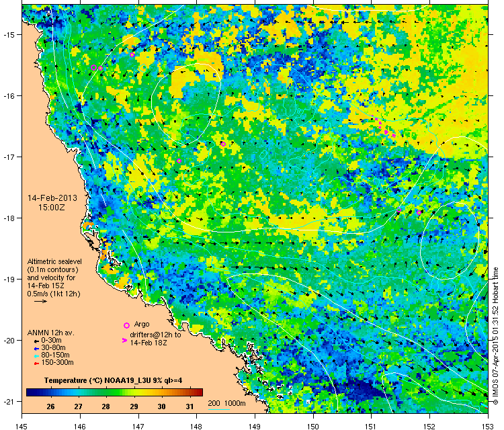Click the 150 longitude axis label

pyautogui.click(x=313, y=427)
